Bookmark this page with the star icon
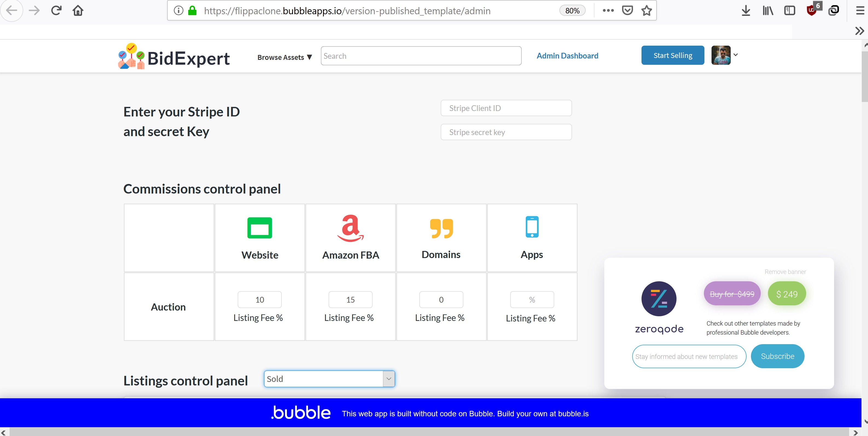The height and width of the screenshot is (436, 868). coord(646,10)
